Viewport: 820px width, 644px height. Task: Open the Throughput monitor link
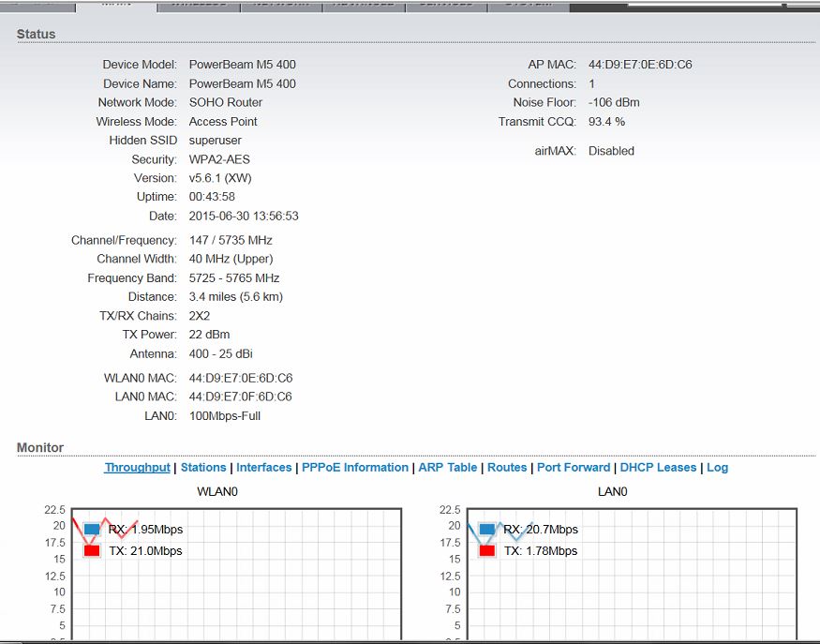(x=137, y=467)
